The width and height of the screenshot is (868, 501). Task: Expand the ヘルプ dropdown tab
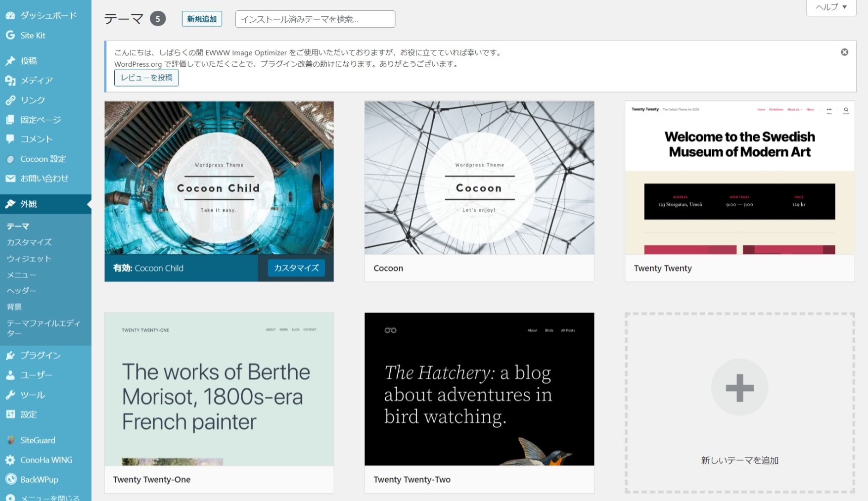point(831,7)
